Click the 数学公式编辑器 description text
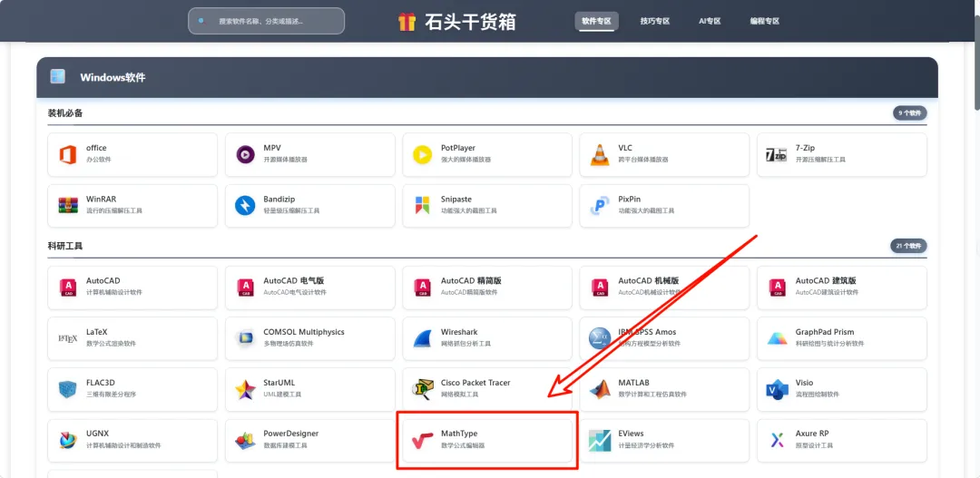980x478 pixels. (x=463, y=445)
